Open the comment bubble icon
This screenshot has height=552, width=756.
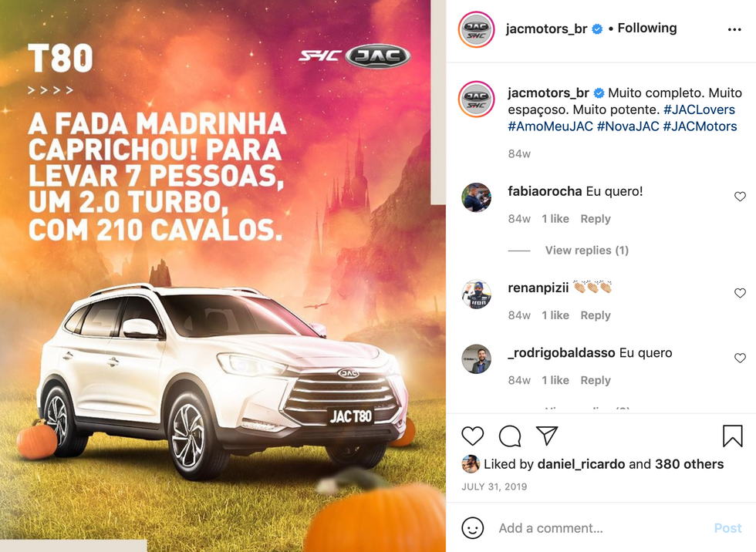(x=510, y=436)
